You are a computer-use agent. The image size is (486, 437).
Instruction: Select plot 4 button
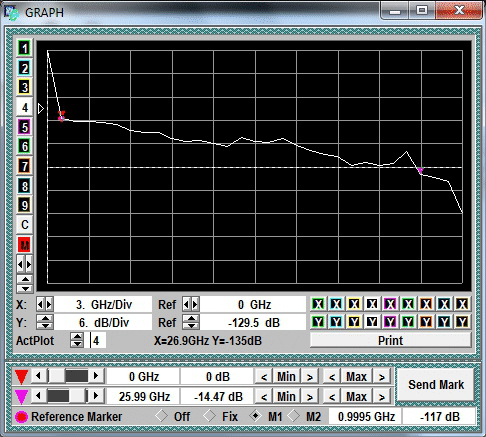tap(24, 107)
